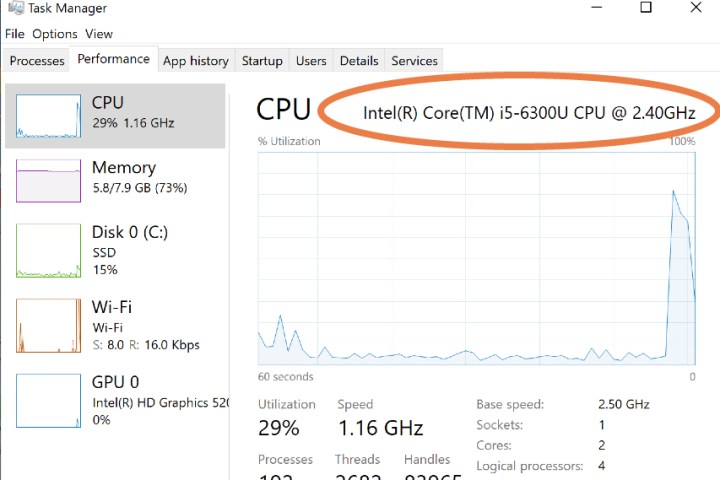Select the GPU 0 graph thumbnail
This screenshot has height=480, width=720.
(x=48, y=400)
